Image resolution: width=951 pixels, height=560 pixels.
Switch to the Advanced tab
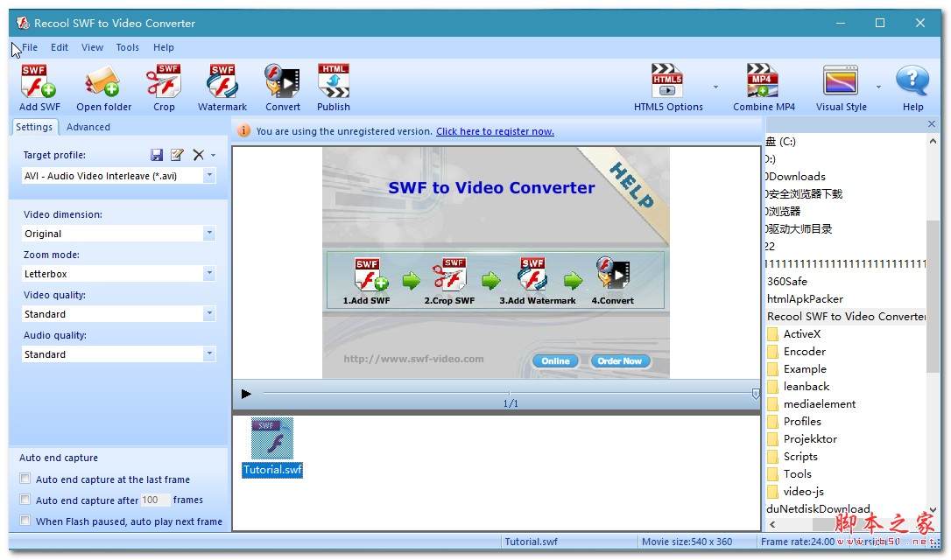click(88, 127)
